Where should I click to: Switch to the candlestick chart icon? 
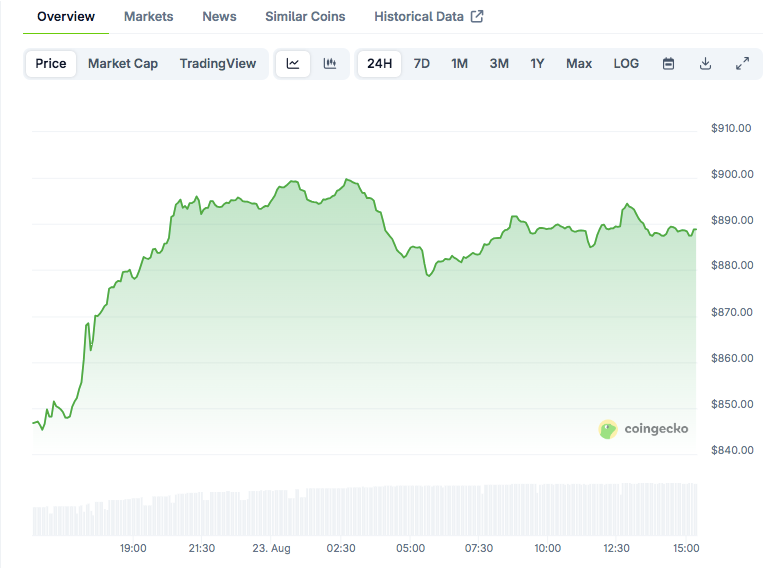click(x=329, y=63)
